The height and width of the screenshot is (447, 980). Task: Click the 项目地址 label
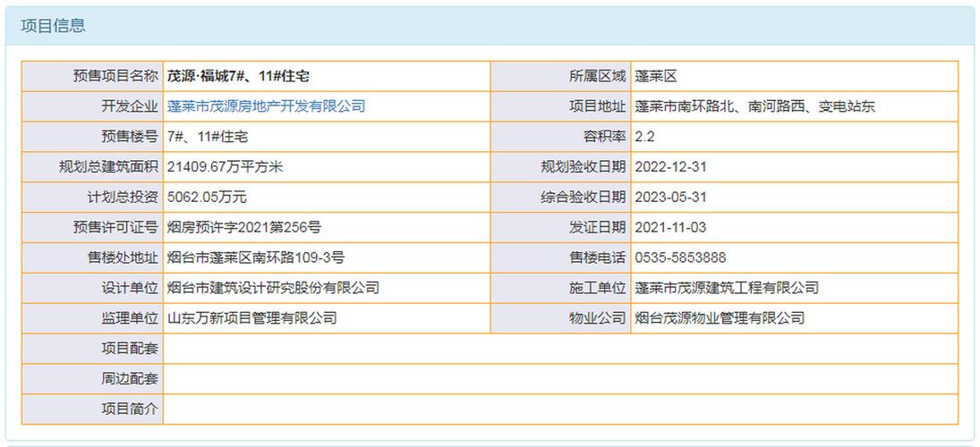597,106
